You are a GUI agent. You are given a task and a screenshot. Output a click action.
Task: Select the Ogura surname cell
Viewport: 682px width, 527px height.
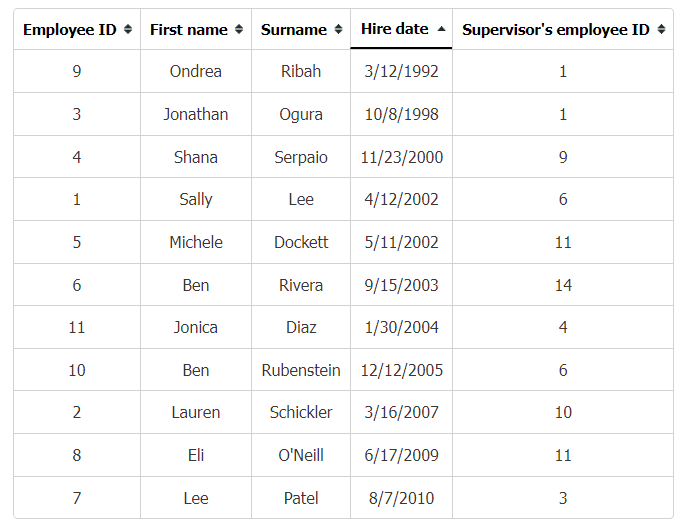[301, 114]
